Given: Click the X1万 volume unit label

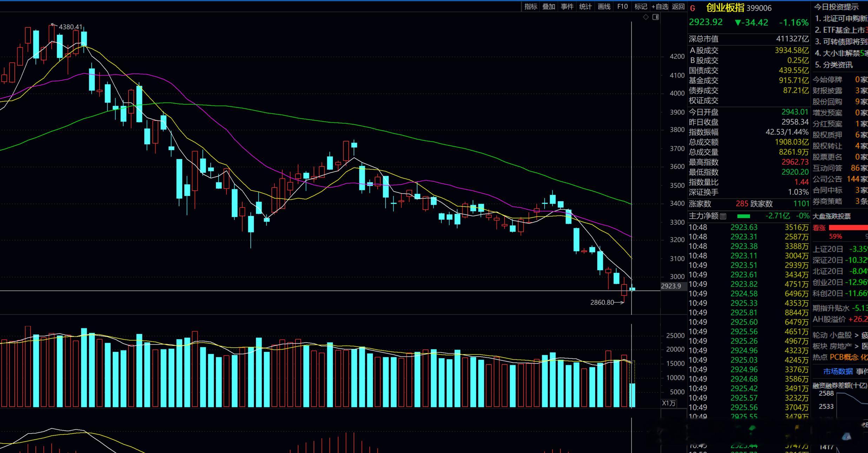Looking at the screenshot, I should pyautogui.click(x=669, y=403).
